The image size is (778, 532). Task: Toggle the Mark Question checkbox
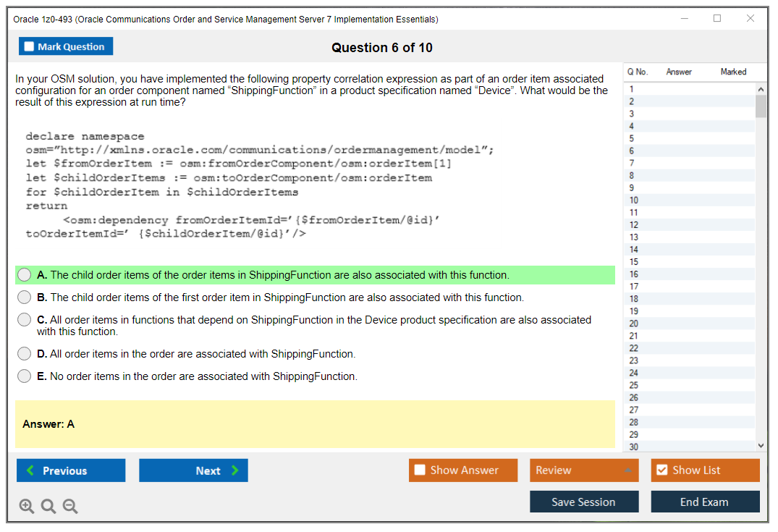(30, 46)
